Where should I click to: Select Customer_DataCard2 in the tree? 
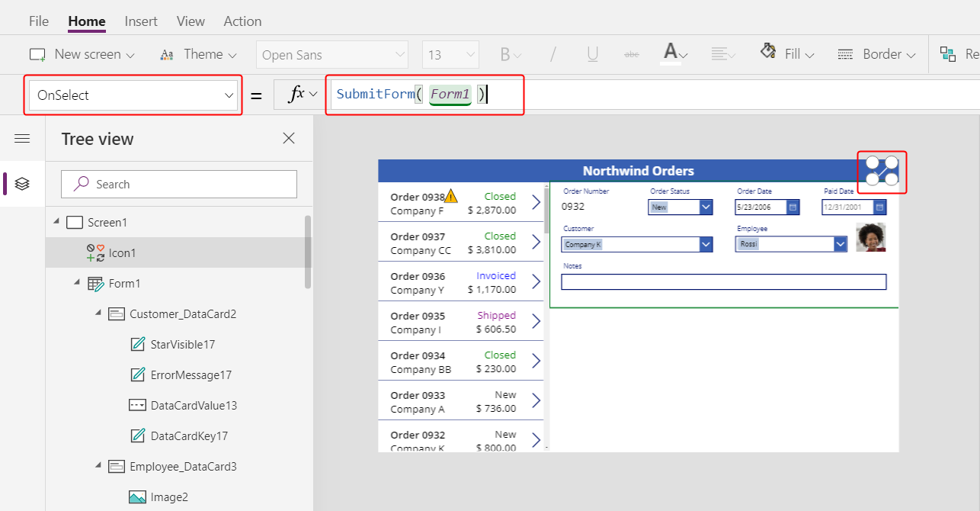click(183, 313)
